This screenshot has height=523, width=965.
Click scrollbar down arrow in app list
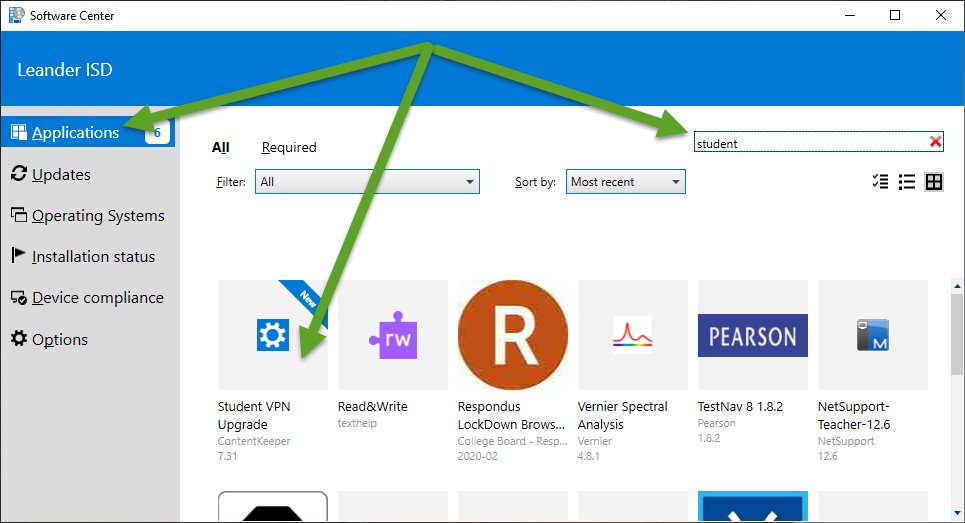(x=957, y=513)
